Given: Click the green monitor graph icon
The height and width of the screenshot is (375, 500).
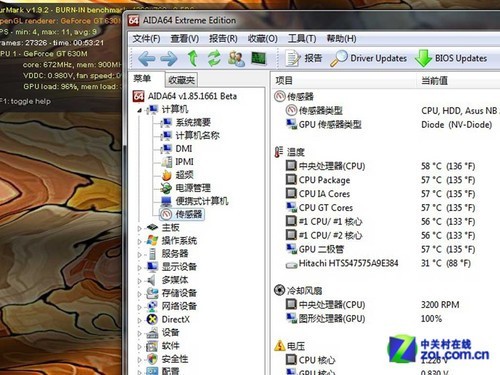Looking at the screenshot, I should (259, 58).
